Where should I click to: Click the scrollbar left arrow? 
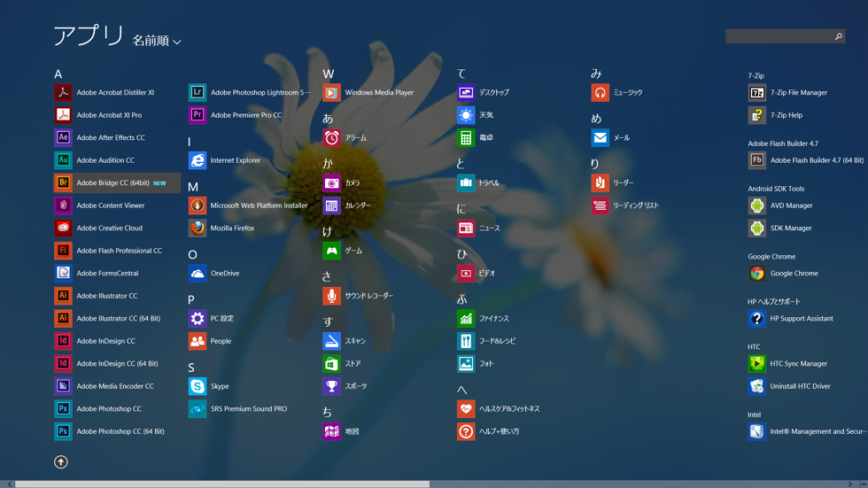10,484
